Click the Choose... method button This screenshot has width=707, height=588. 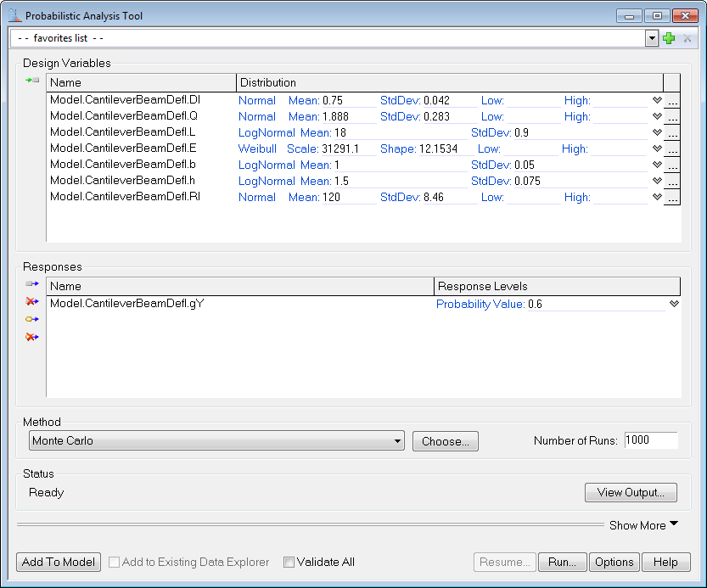(x=445, y=441)
